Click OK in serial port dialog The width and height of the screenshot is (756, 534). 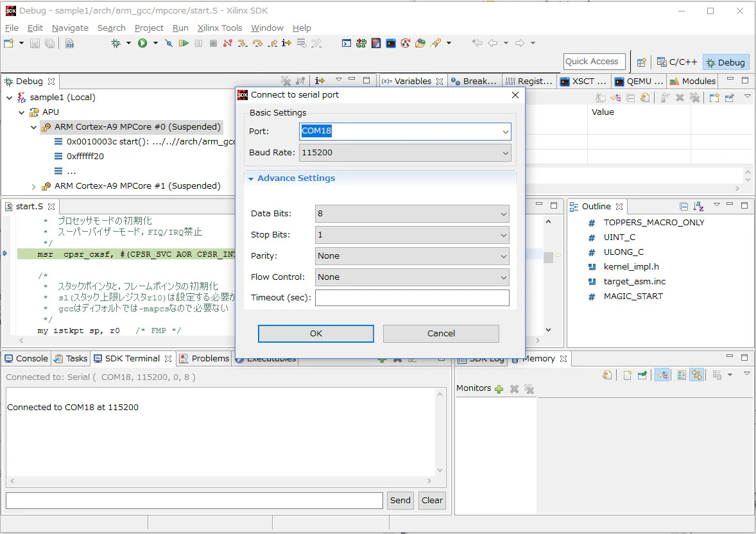316,333
